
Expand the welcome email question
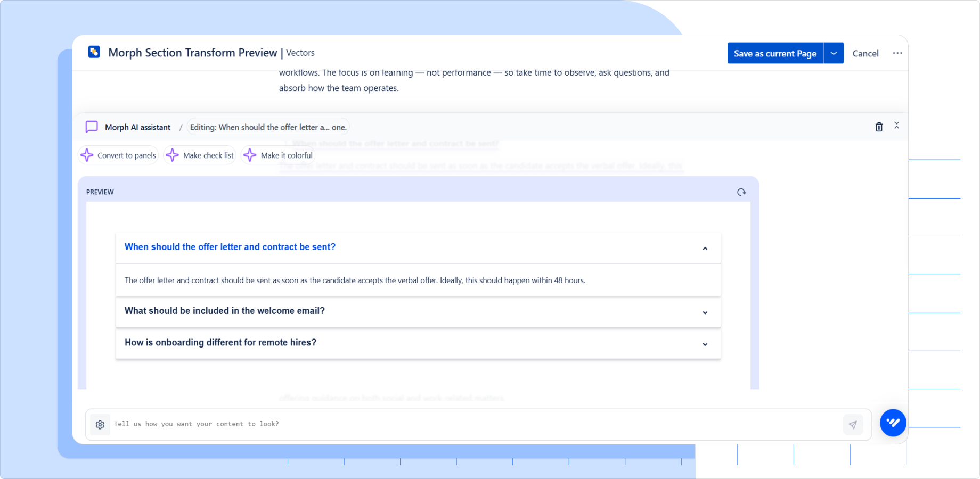705,312
